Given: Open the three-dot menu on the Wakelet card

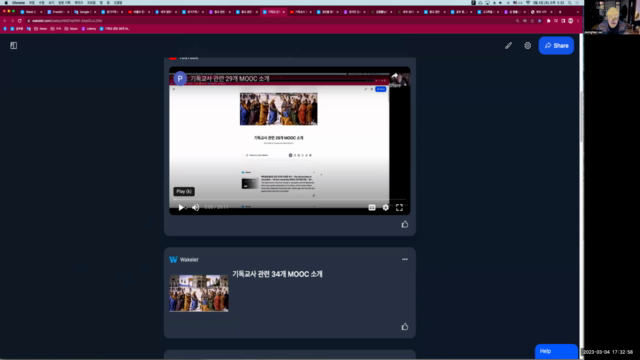Looking at the screenshot, I should [404, 259].
